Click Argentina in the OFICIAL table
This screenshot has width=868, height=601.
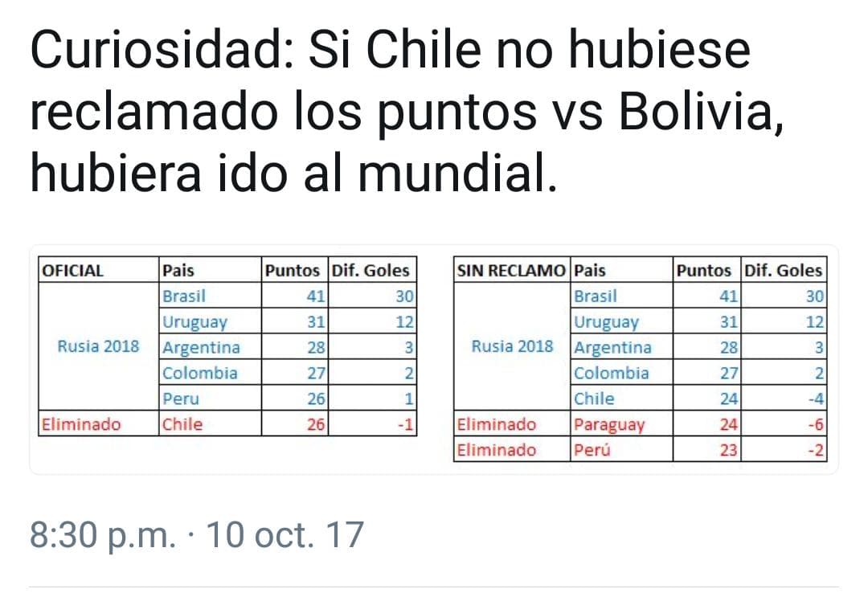(x=201, y=347)
